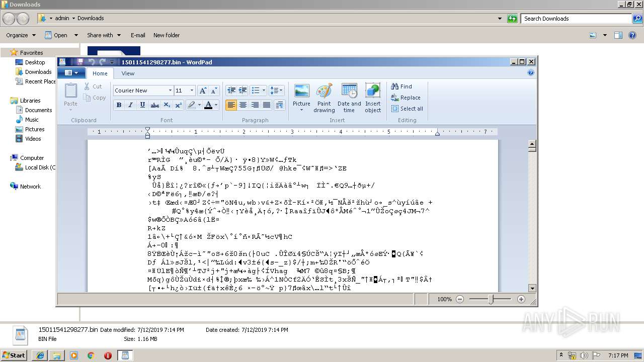
Task: Justify the paragraph text
Action: (267, 105)
